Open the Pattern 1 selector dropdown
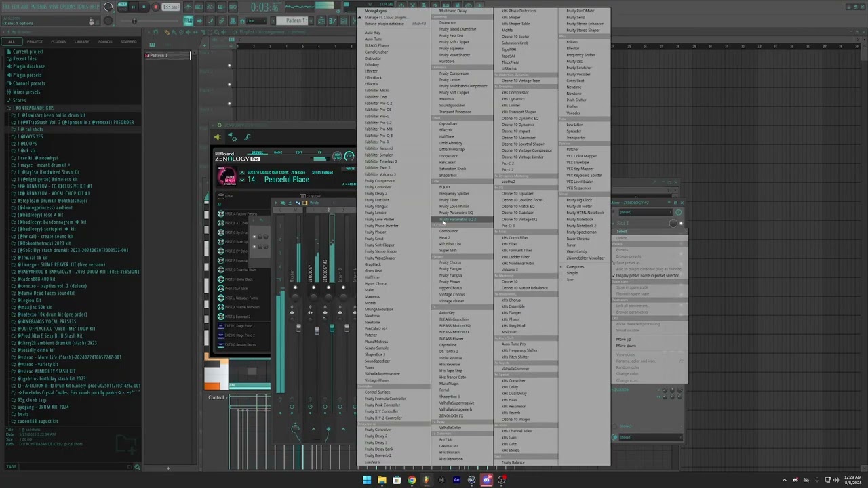The width and height of the screenshot is (868, 488). pyautogui.click(x=292, y=20)
